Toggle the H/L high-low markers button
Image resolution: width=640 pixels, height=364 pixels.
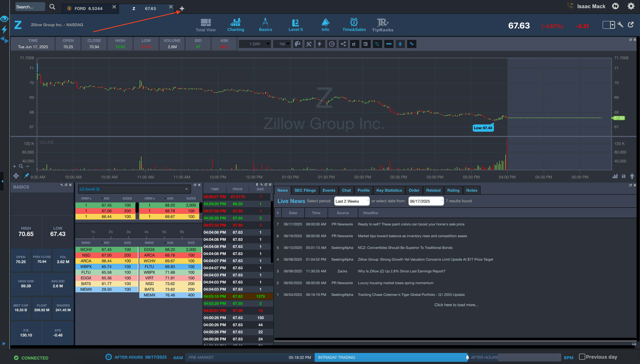[x=377, y=44]
